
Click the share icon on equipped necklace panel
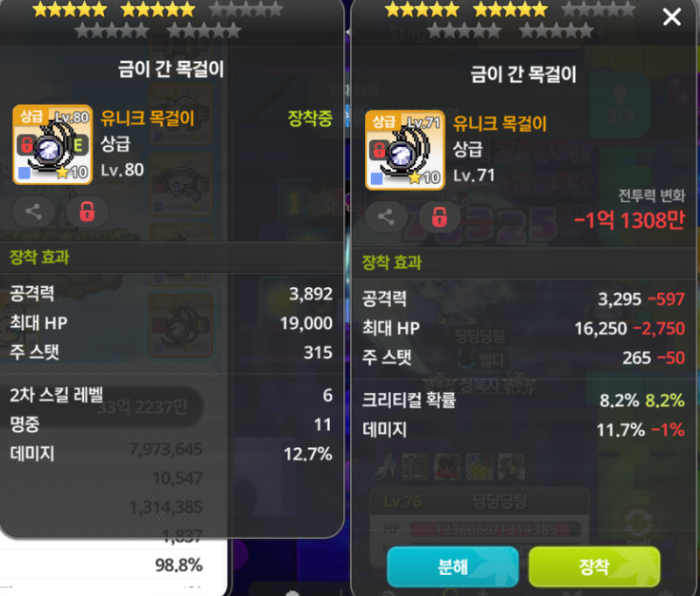33,212
